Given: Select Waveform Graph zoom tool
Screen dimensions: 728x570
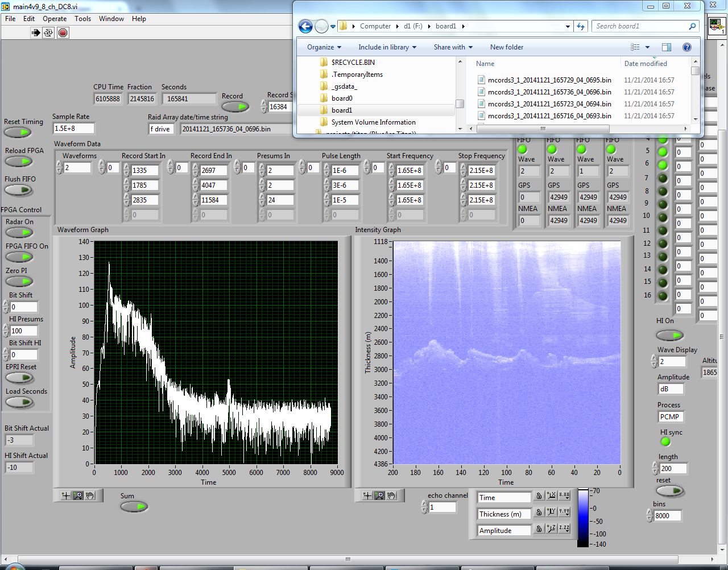Looking at the screenshot, I should tap(78, 495).
